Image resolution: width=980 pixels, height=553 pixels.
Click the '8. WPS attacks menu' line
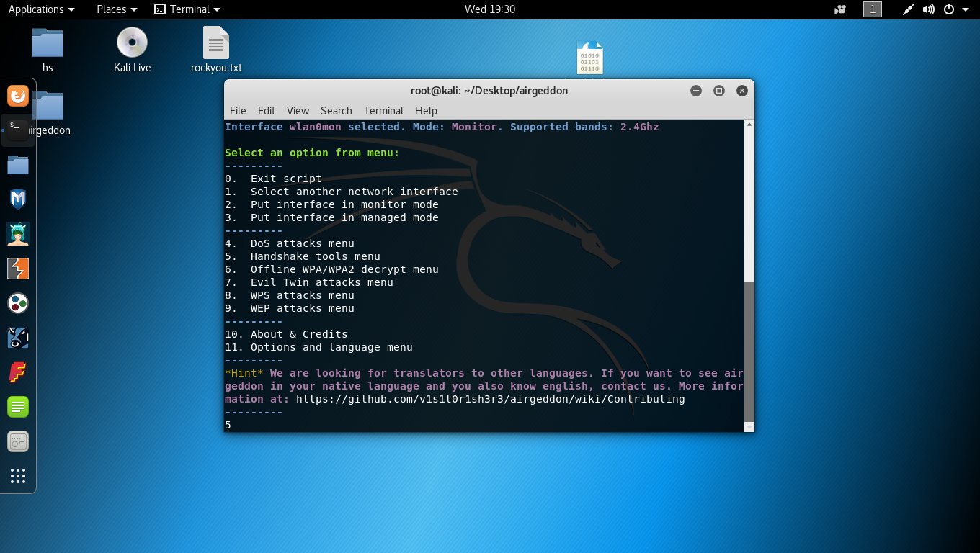click(290, 295)
